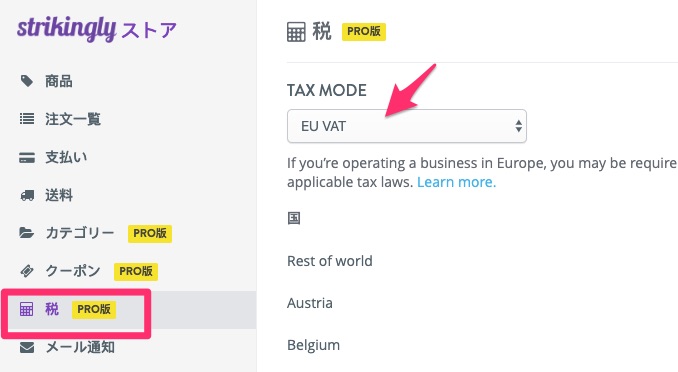
Task: Click the order list icon
Action: click(x=27, y=119)
